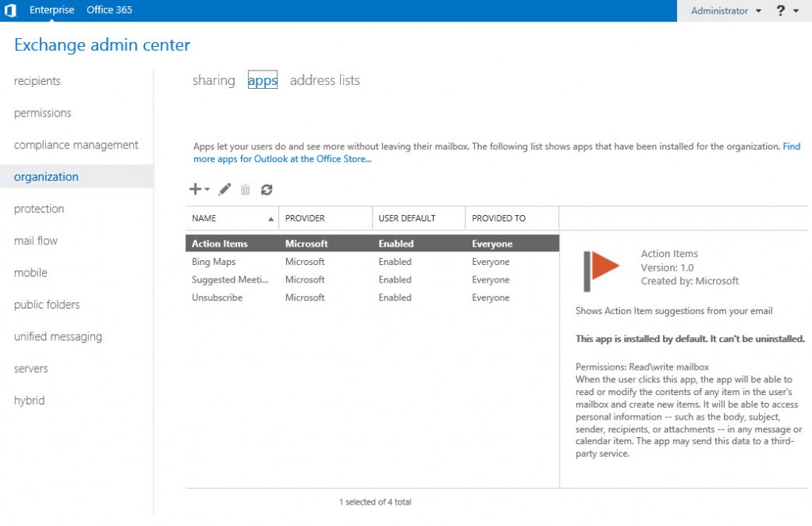Click 'Created by: Microsoft' text
The width and height of the screenshot is (812, 526).
pos(690,282)
